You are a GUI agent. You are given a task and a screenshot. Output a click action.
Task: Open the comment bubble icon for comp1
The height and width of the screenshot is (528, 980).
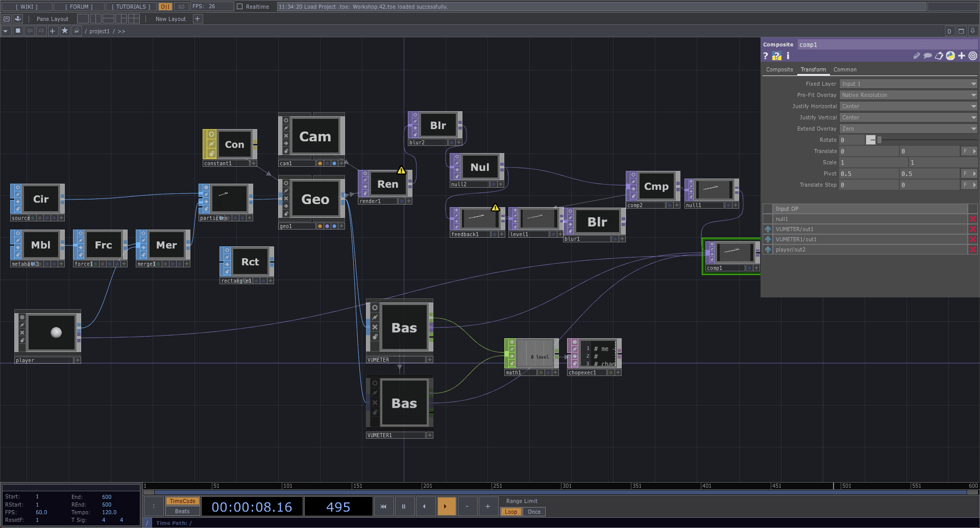(x=927, y=56)
